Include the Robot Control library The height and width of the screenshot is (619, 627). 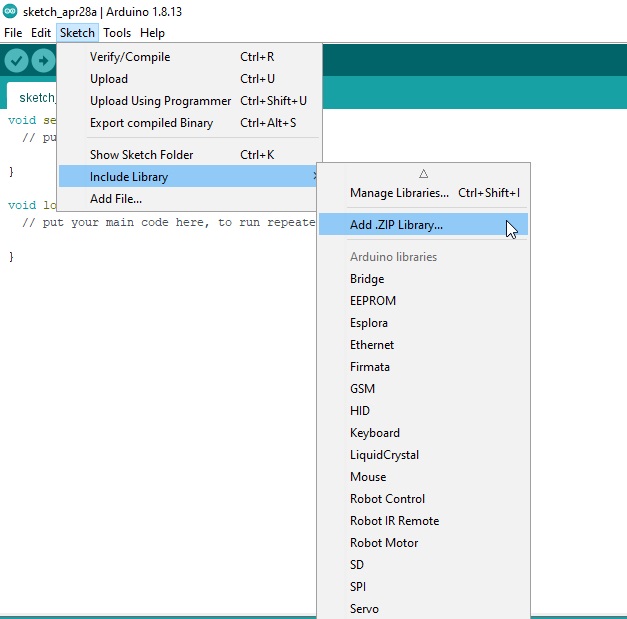(423, 499)
